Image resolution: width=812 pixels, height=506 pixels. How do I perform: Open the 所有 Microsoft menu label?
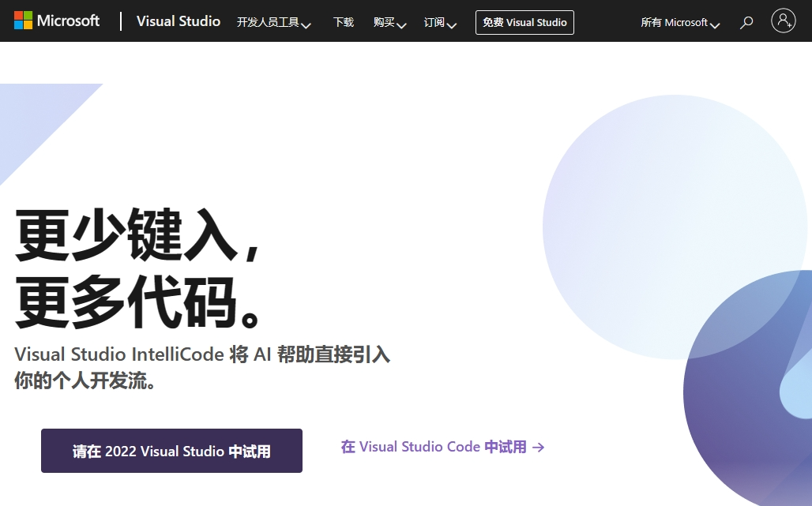[x=674, y=22]
